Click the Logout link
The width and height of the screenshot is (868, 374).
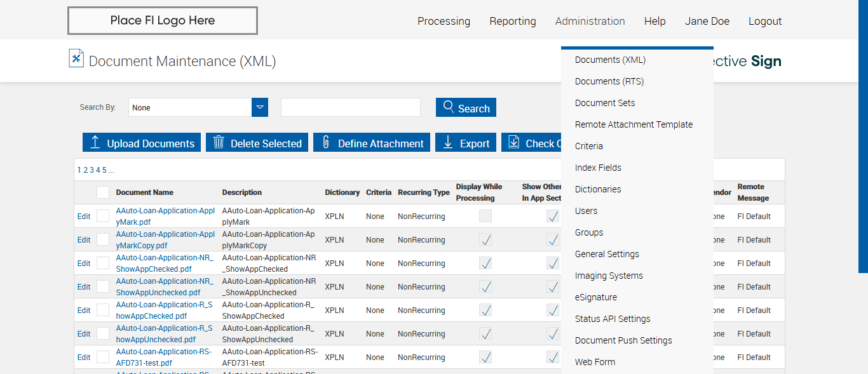click(764, 21)
